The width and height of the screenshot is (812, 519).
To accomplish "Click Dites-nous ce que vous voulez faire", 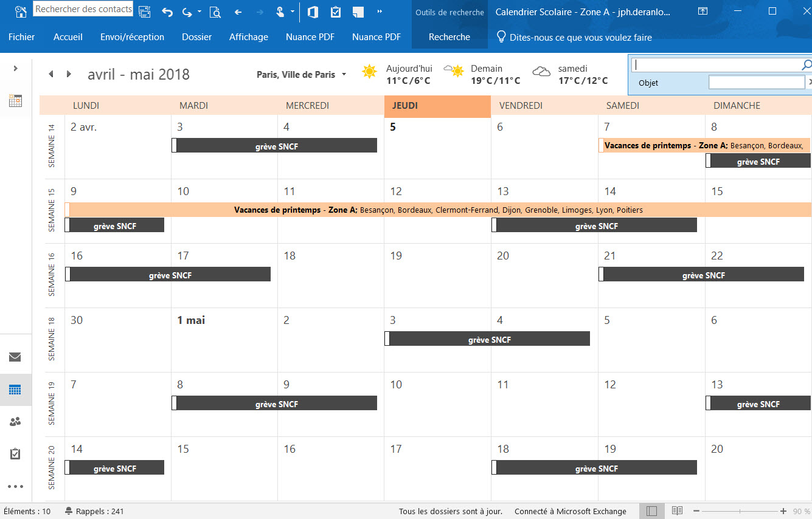I will (x=581, y=37).
